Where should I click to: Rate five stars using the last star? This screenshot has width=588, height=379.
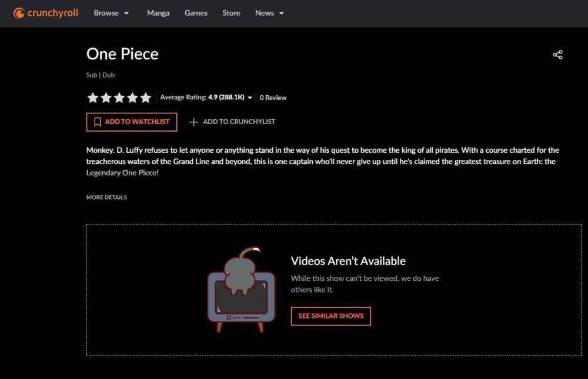(146, 98)
